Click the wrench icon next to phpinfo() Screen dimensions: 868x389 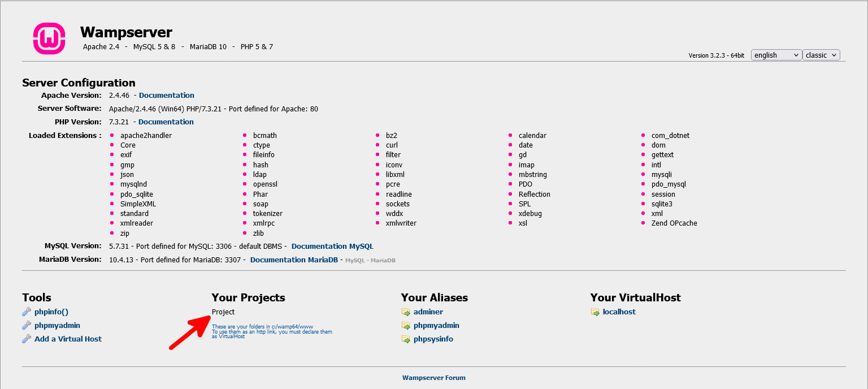(x=25, y=312)
